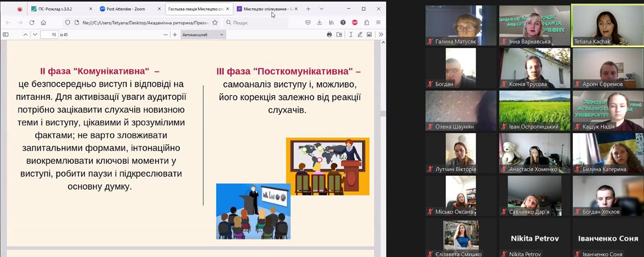Open a new browser tab
Image resolution: width=644 pixels, height=257 pixels.
(308, 9)
